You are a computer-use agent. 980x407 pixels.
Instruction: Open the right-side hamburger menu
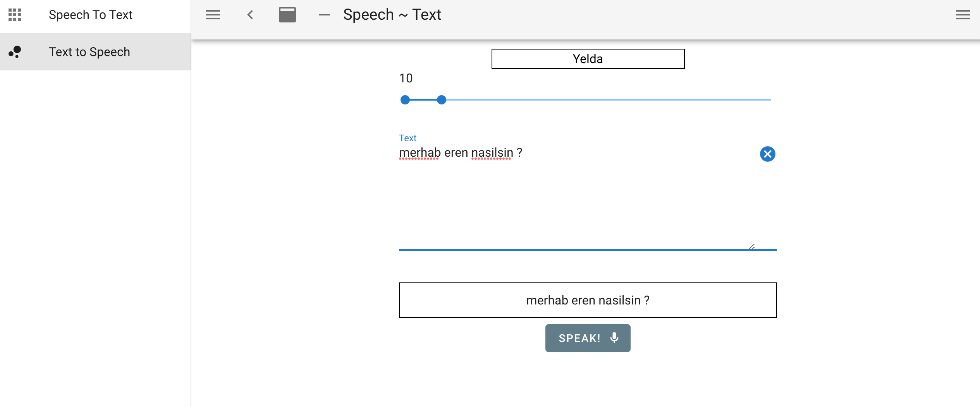pos(963,15)
